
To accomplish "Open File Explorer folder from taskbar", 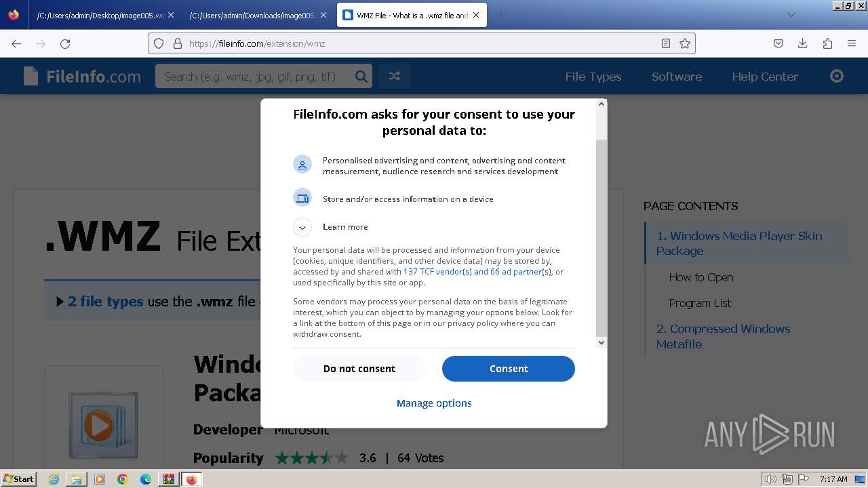I will tap(77, 479).
